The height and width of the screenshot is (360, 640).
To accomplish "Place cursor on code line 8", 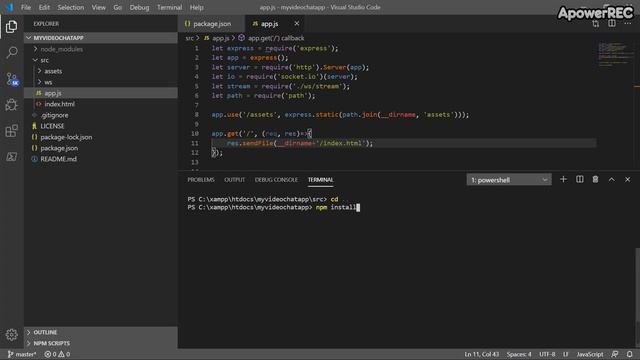I will coord(340,115).
